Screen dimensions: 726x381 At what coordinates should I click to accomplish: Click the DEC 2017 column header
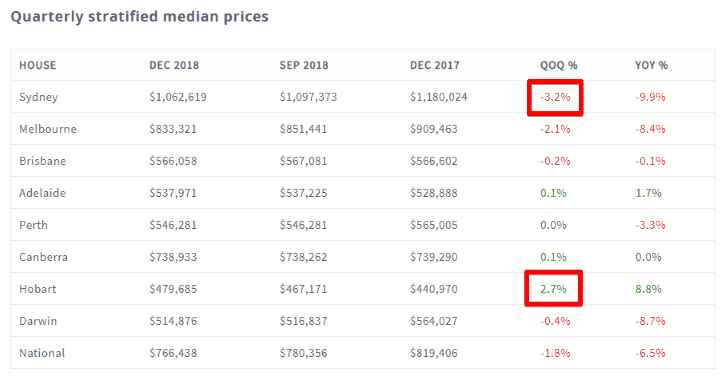435,65
